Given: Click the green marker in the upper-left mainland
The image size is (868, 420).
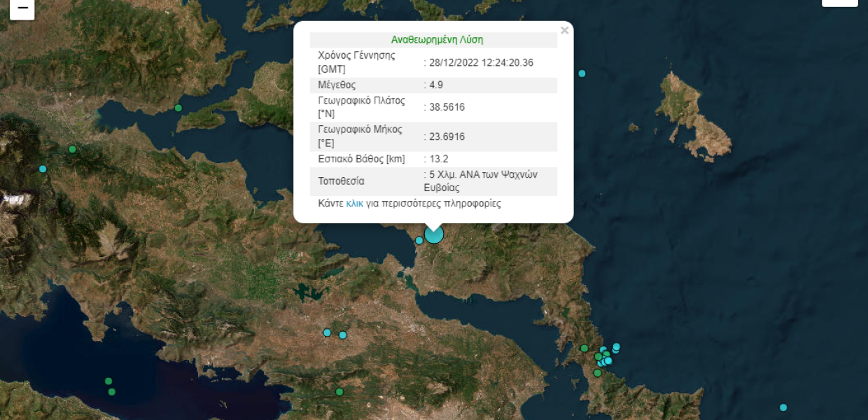Looking at the screenshot, I should click(x=72, y=149).
